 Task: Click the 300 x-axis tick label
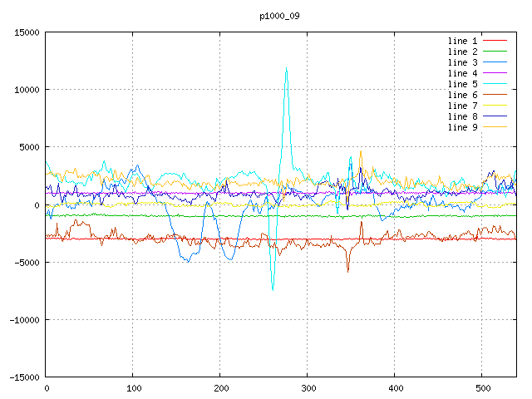(x=308, y=388)
